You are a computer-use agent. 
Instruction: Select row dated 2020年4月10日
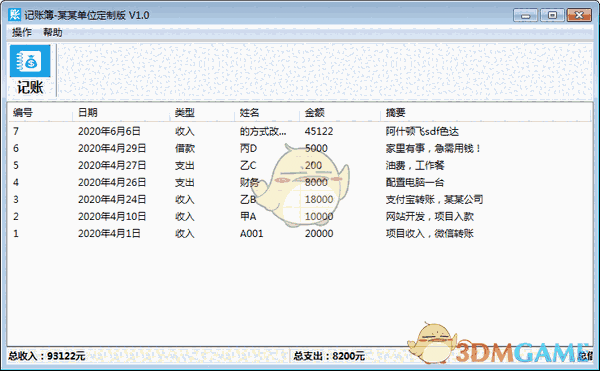coord(300,216)
